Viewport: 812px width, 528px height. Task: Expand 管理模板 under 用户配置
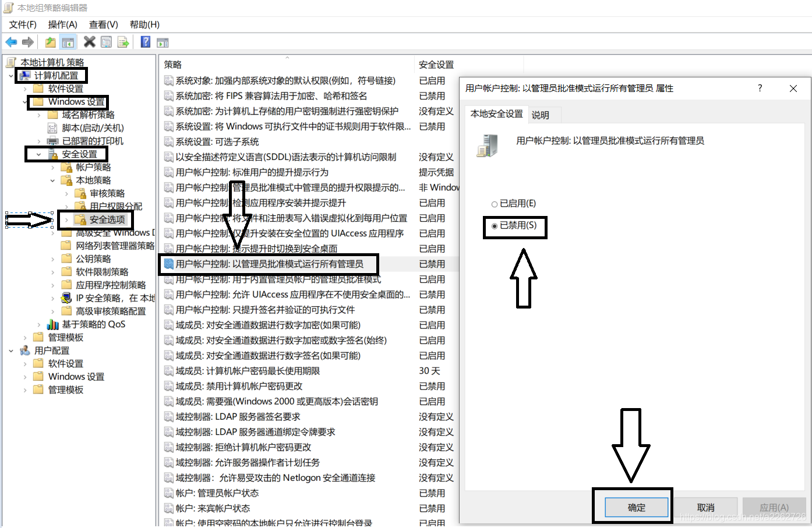click(x=25, y=390)
